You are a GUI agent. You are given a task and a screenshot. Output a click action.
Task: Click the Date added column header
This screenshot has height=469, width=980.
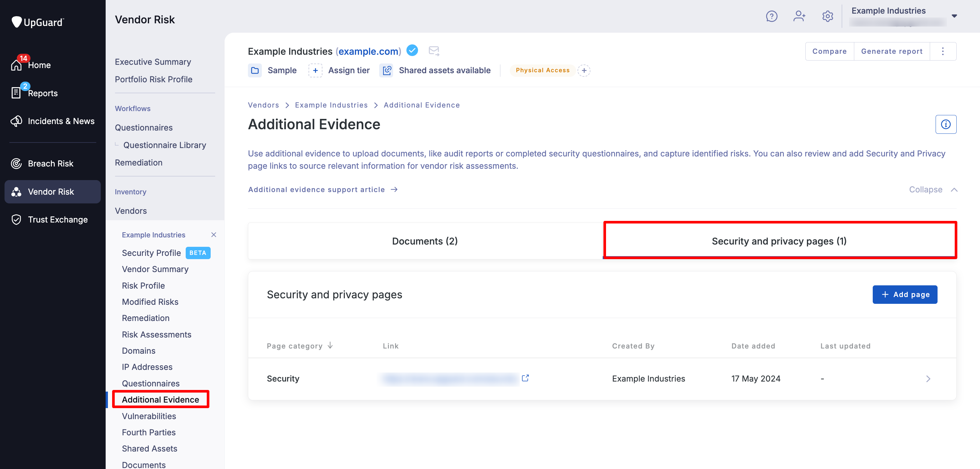753,346
